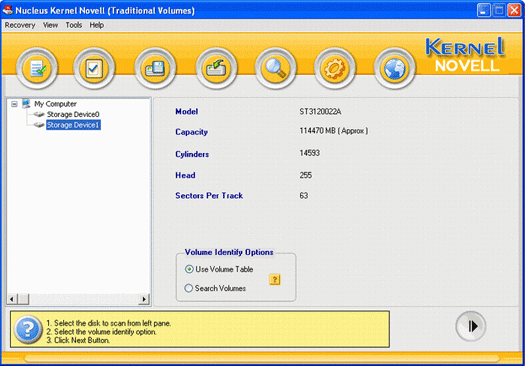The height and width of the screenshot is (366, 525).
Task: Open the gear settings toolbar icon
Action: tap(334, 68)
